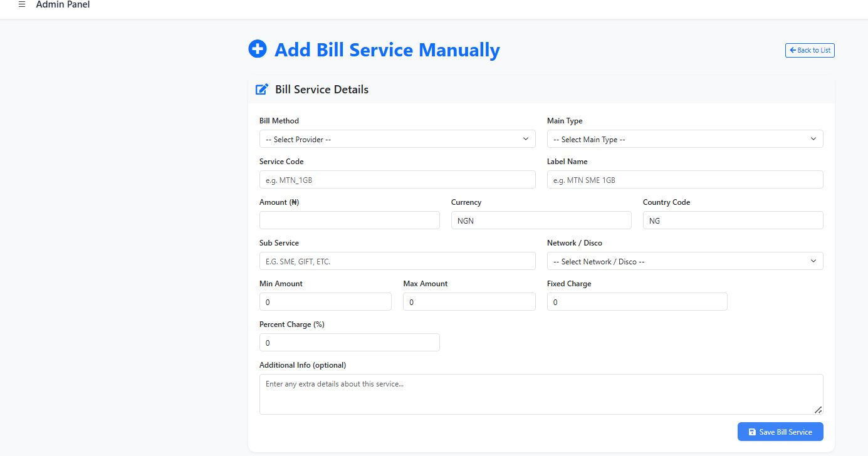Image resolution: width=868 pixels, height=456 pixels.
Task: Click the Min Amount field
Action: pyautogui.click(x=325, y=302)
